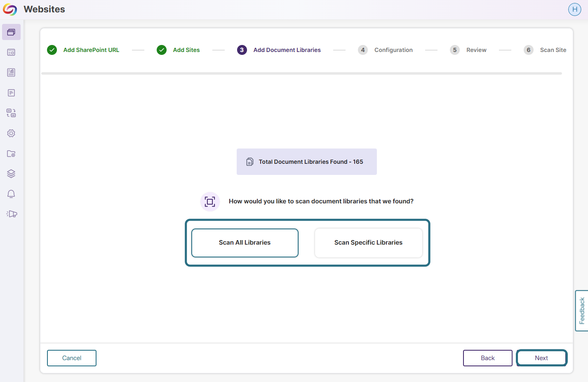Open the Feedback side tab

pos(581,311)
